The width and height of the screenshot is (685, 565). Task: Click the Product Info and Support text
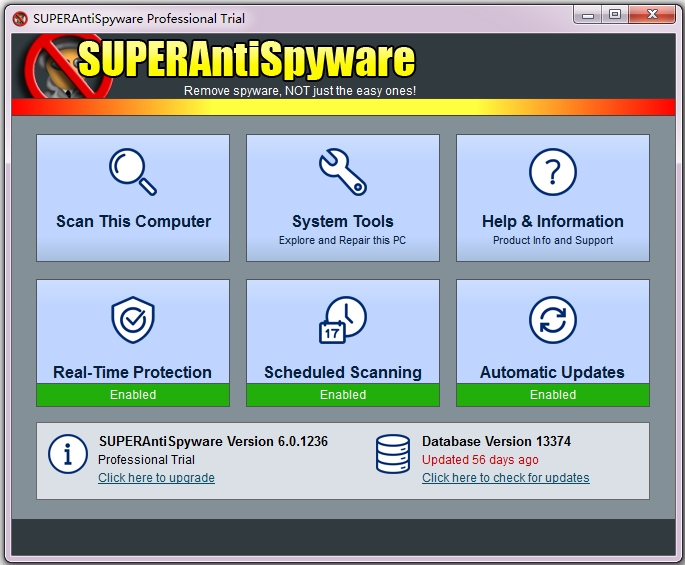[553, 240]
